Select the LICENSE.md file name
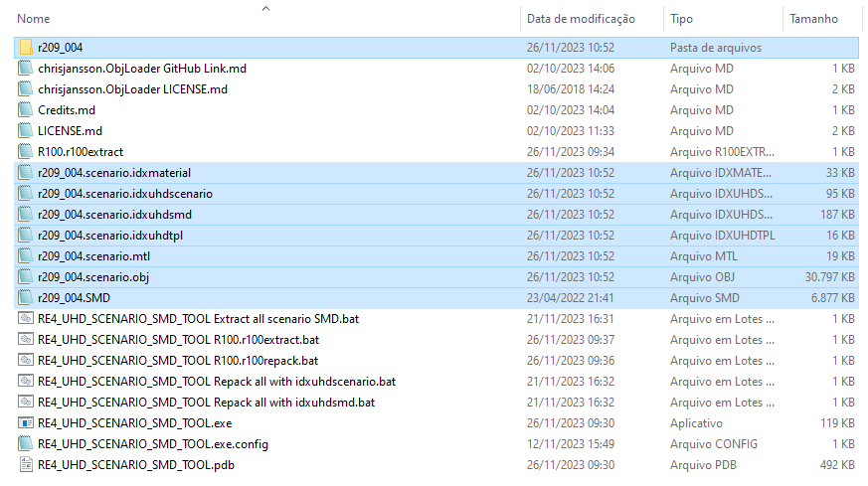868x486 pixels. (70, 131)
